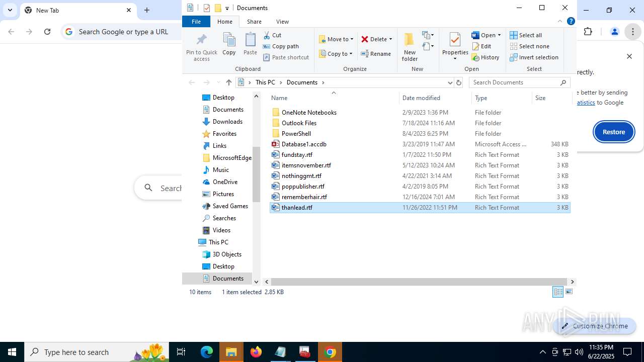This screenshot has width=644, height=362.
Task: Open the Open button dropdown arrow
Action: click(499, 35)
